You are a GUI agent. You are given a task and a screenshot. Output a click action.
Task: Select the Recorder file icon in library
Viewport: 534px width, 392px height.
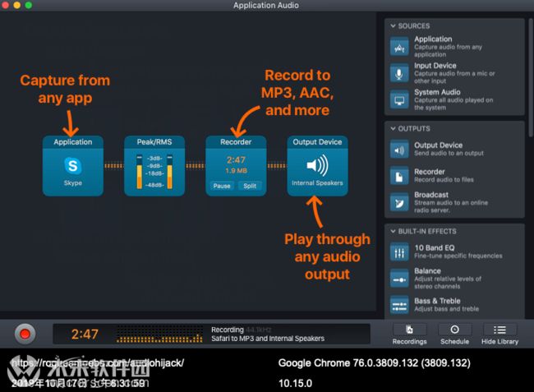pyautogui.click(x=399, y=176)
